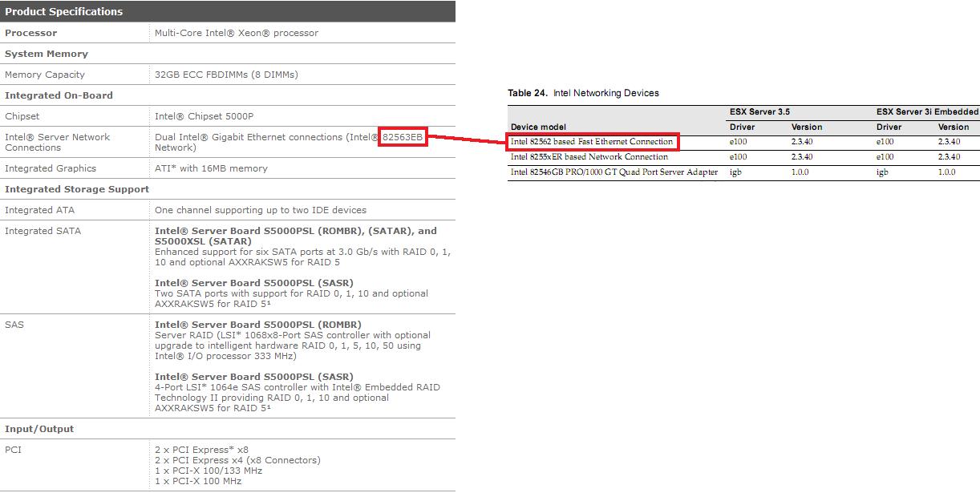Click "Multi-Core Intel® Xeon® processor" value
Viewport: 980px width, 493px height.
click(237, 33)
